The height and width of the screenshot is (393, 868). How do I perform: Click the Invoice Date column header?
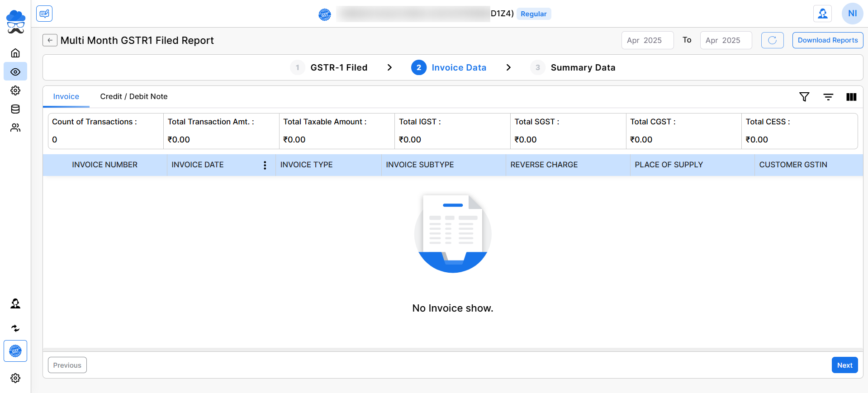(198, 165)
